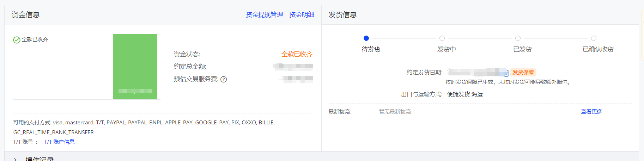Expand the 操作记录 section chevron
Image resolution: width=644 pixels, height=161 pixels.
[15, 159]
